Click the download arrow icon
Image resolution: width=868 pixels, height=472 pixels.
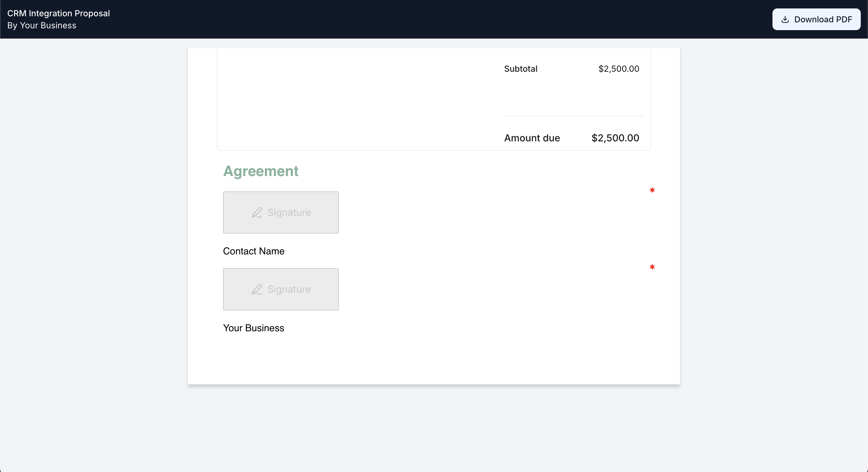pos(785,19)
